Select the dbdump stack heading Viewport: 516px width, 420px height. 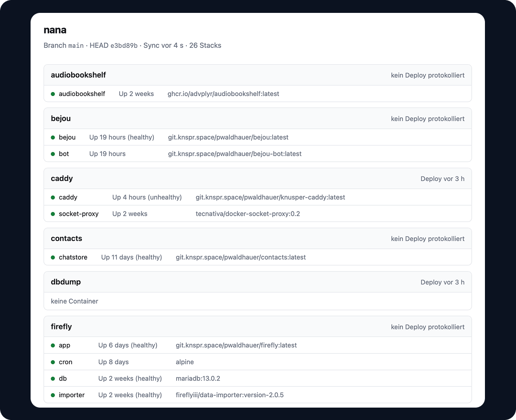coord(66,282)
